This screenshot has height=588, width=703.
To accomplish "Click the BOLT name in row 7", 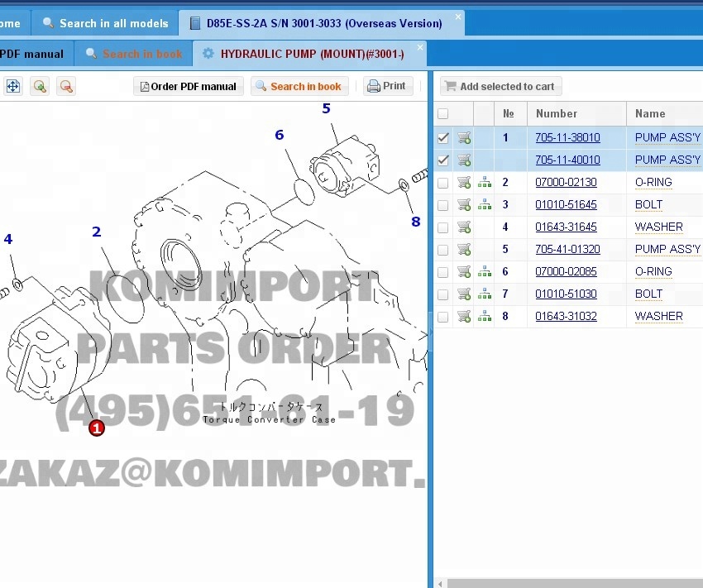I will tap(648, 294).
